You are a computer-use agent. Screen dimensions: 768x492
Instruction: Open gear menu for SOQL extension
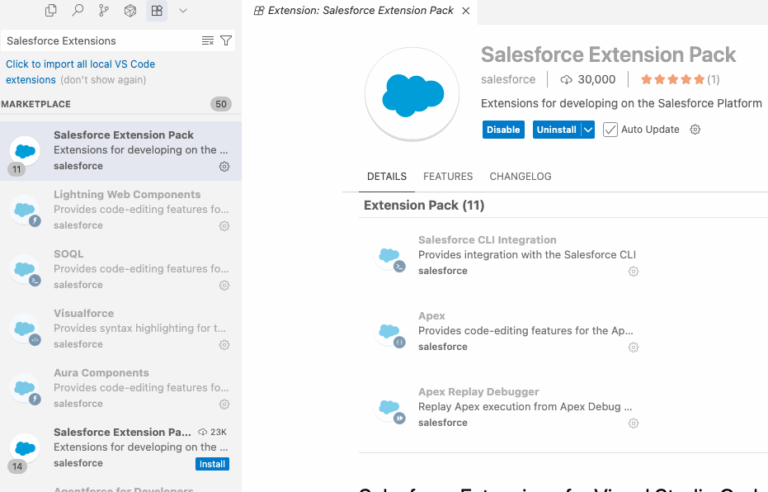point(224,285)
